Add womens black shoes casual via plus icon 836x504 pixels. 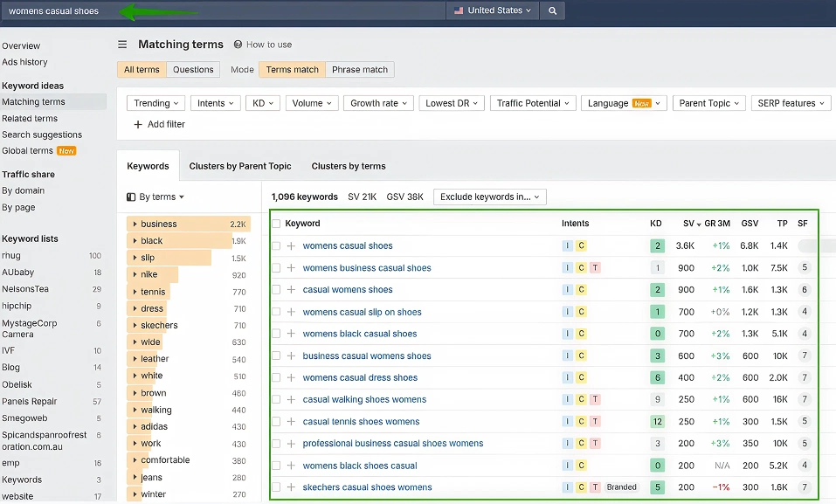[291, 466]
